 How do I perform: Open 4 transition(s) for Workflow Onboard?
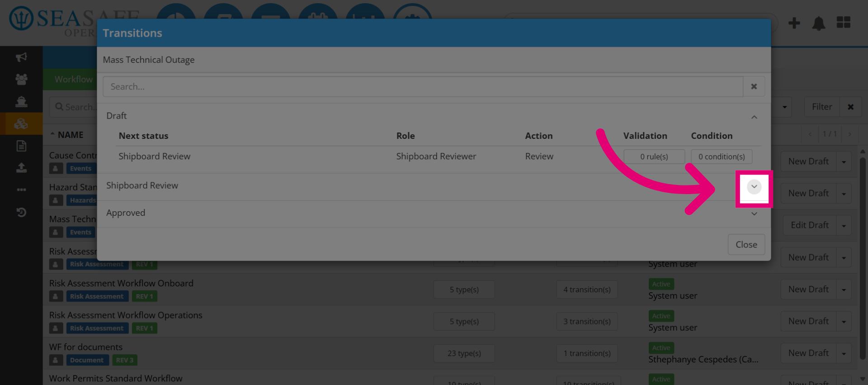pyautogui.click(x=587, y=290)
